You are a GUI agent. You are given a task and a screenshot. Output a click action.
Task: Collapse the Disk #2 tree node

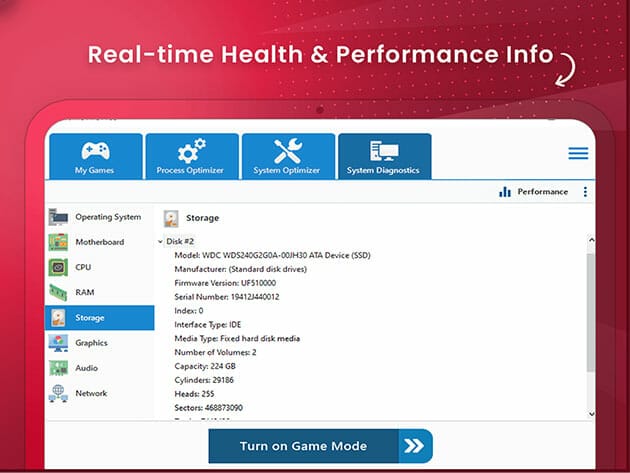(x=160, y=242)
